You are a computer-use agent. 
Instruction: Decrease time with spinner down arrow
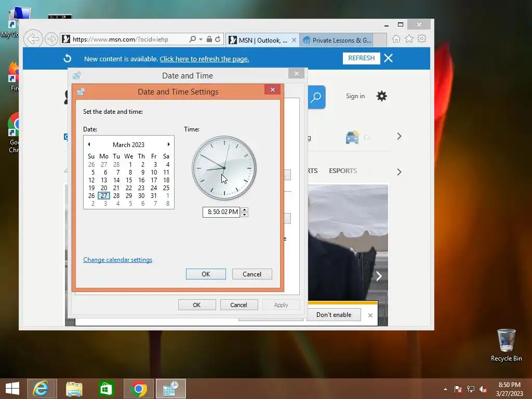pyautogui.click(x=244, y=215)
